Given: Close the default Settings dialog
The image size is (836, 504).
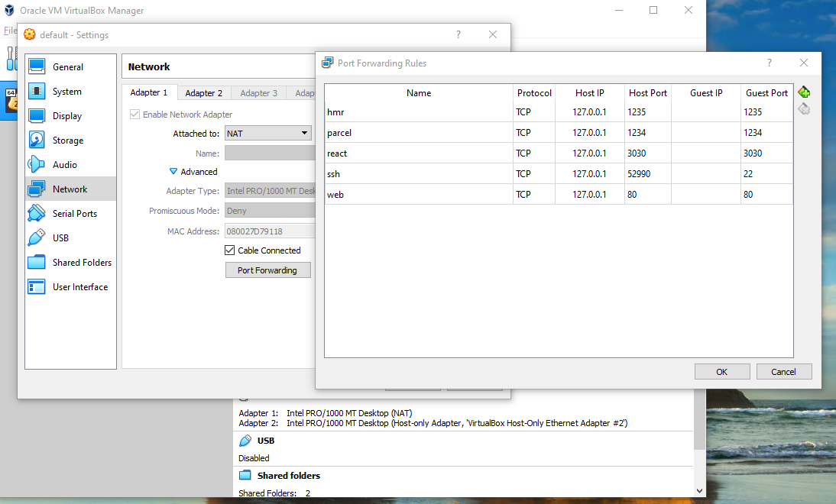Looking at the screenshot, I should pos(493,34).
